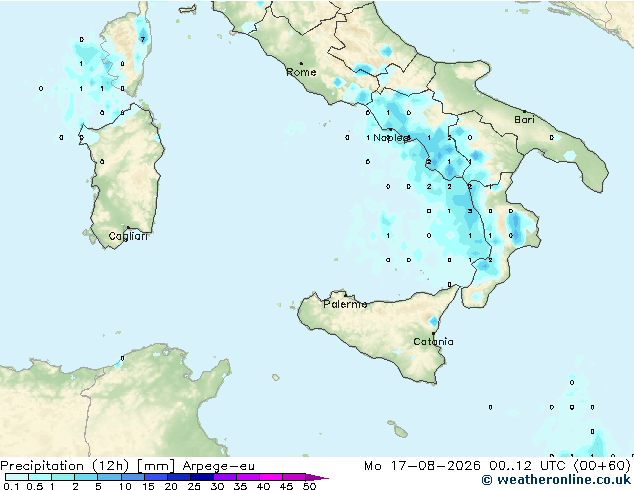Click the 10–15 mm legend color swatch

pyautogui.click(x=132, y=477)
